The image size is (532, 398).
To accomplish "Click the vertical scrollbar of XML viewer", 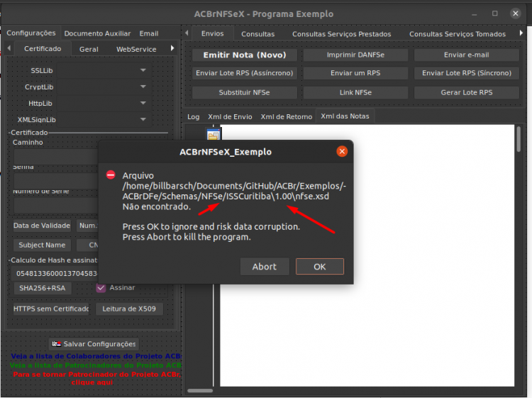I will click(x=519, y=139).
